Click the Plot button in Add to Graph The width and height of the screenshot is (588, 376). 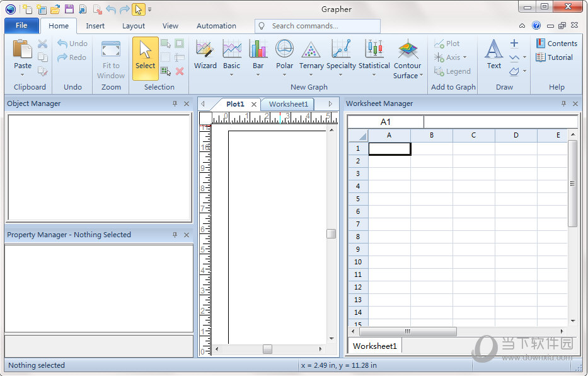447,44
